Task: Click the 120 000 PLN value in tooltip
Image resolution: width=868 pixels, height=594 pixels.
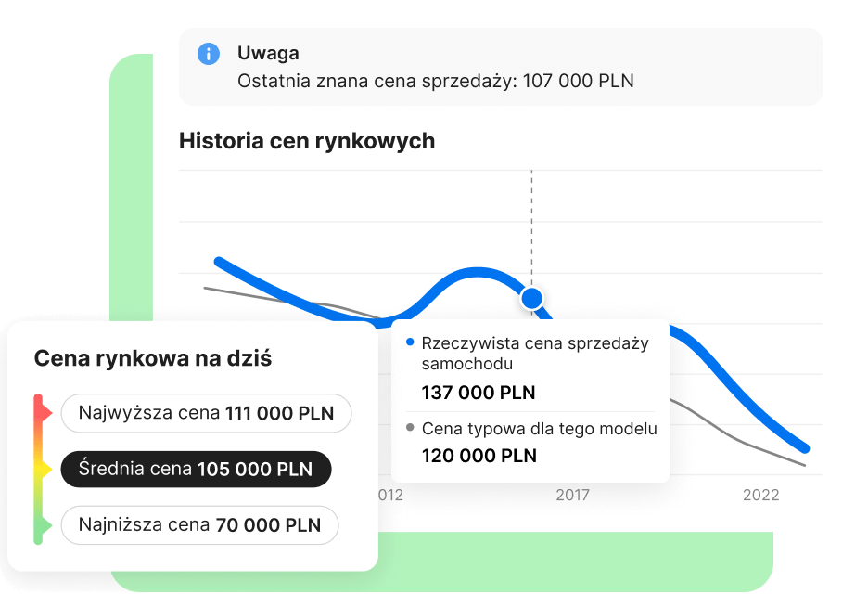Action: pyautogui.click(x=479, y=456)
